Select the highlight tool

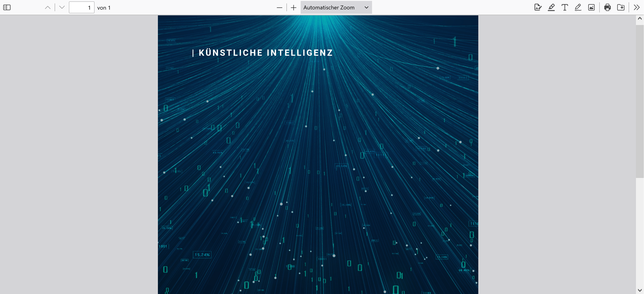[551, 8]
